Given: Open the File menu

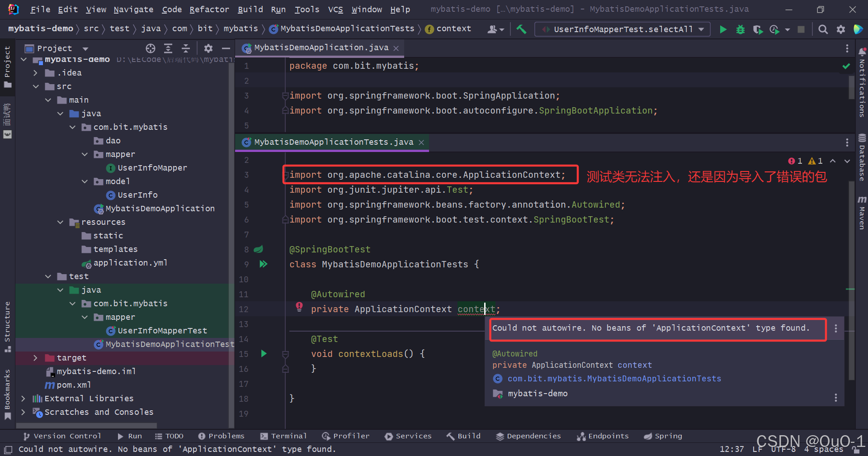Looking at the screenshot, I should [40, 9].
